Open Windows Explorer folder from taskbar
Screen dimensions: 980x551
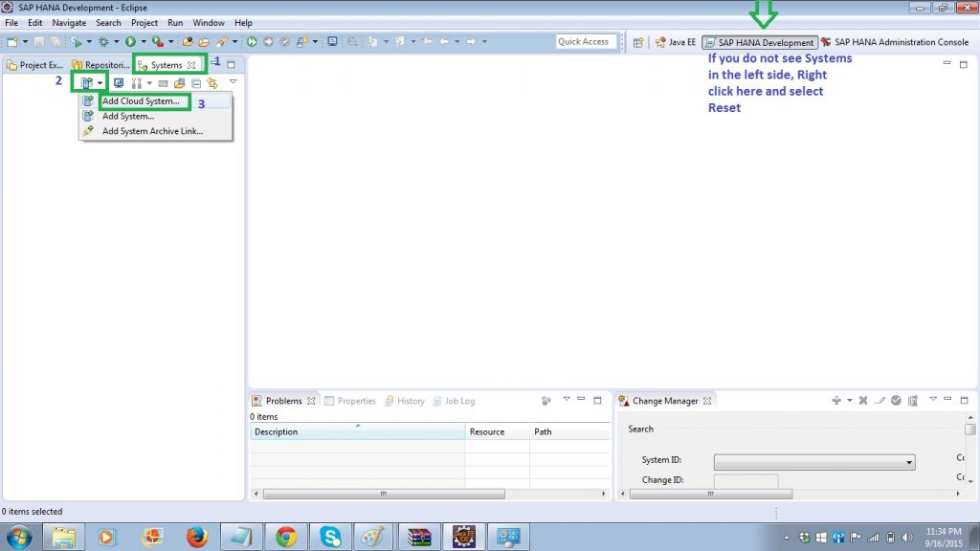pyautogui.click(x=63, y=537)
